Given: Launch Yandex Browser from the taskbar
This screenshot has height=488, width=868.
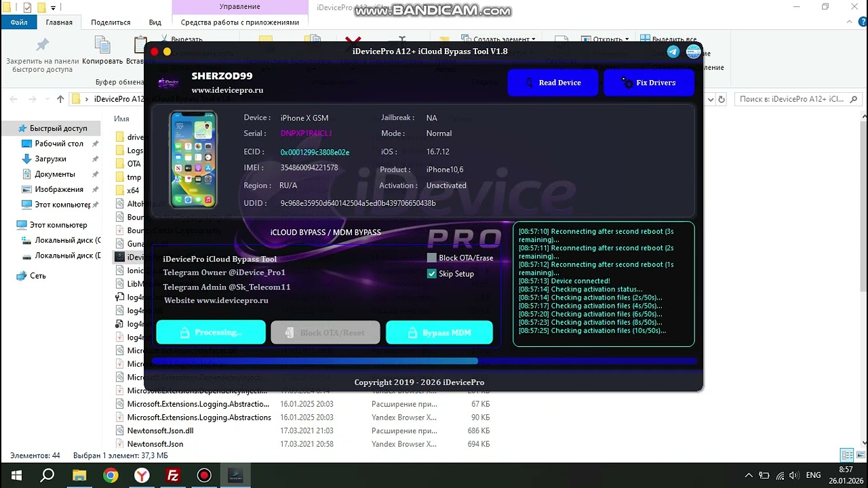Looking at the screenshot, I should click(x=142, y=475).
